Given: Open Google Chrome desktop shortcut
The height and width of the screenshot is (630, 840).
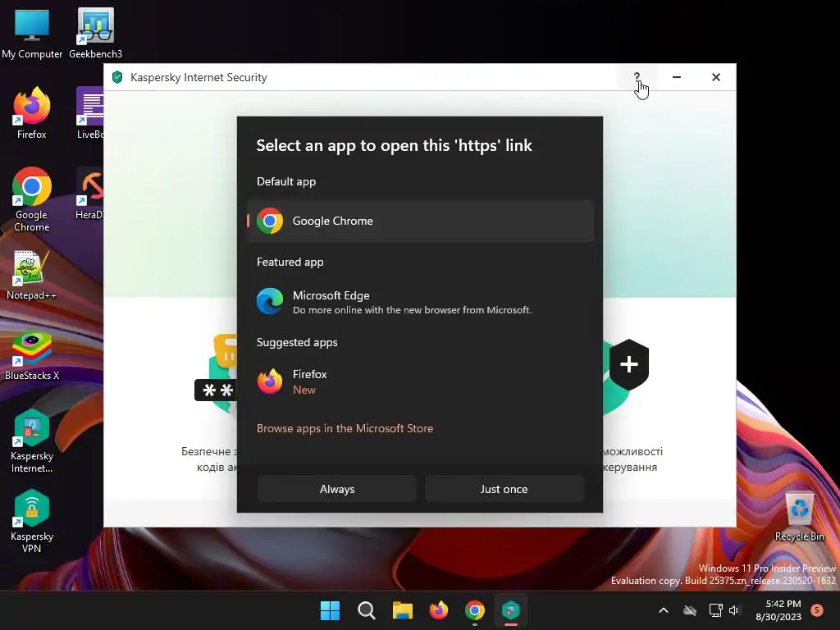Looking at the screenshot, I should pyautogui.click(x=32, y=200).
